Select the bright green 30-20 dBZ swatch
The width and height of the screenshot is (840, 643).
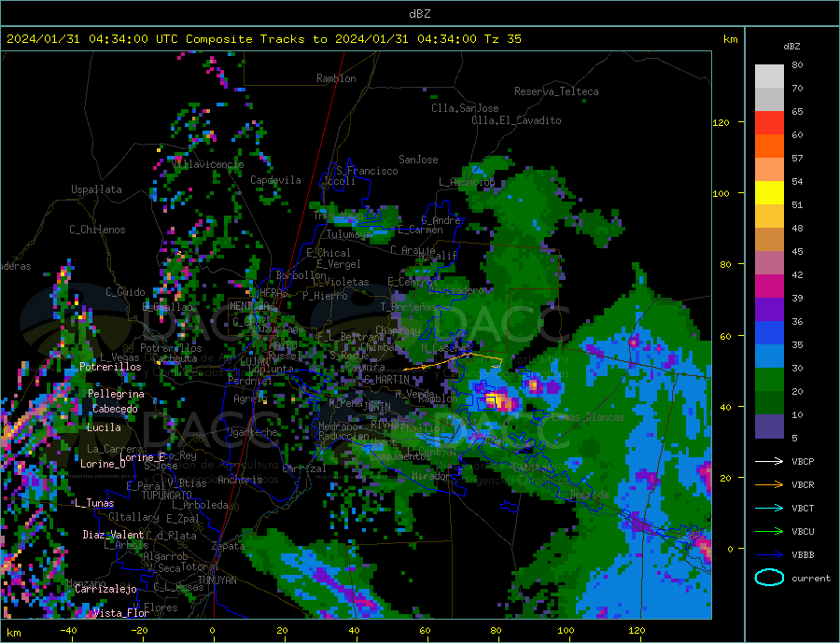[x=769, y=380]
